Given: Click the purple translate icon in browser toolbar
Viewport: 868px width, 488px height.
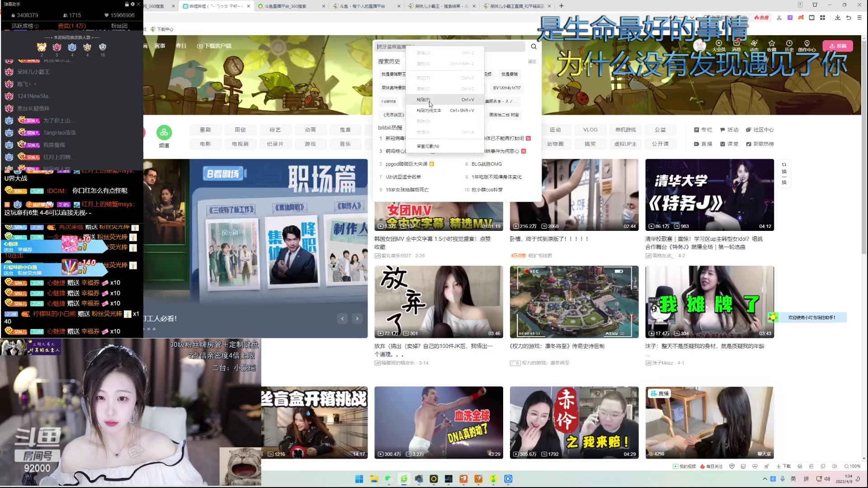Looking at the screenshot, I should (790, 18).
